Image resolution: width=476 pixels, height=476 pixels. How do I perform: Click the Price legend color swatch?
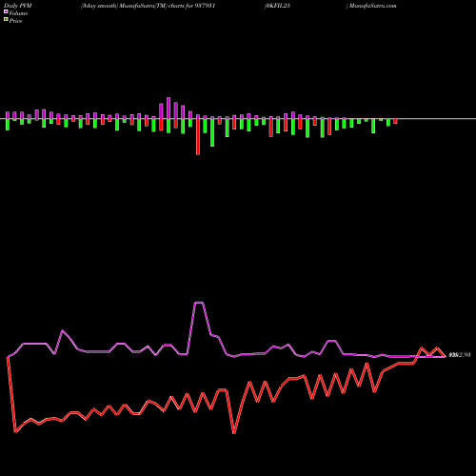(6, 20)
